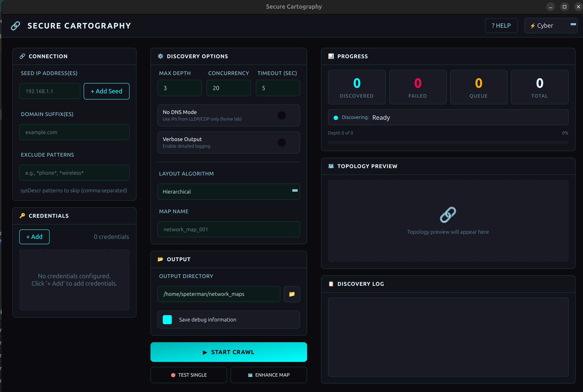
Task: Enable No DNS Mode
Action: 282,115
